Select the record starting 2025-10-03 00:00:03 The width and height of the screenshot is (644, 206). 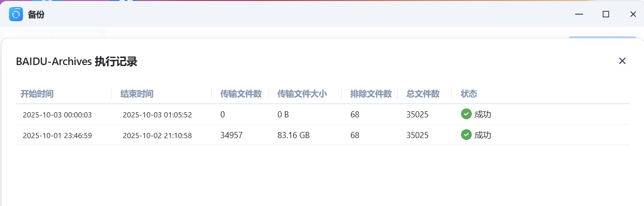point(57,115)
